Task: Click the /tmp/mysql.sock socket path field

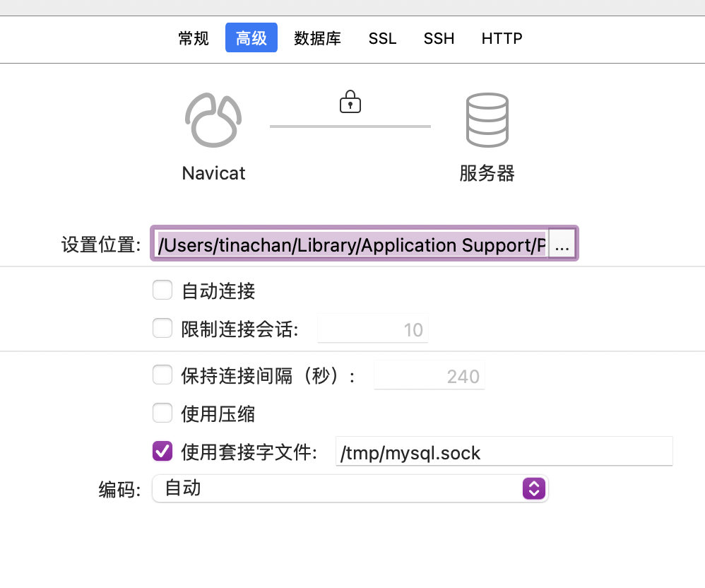Action: 504,452
